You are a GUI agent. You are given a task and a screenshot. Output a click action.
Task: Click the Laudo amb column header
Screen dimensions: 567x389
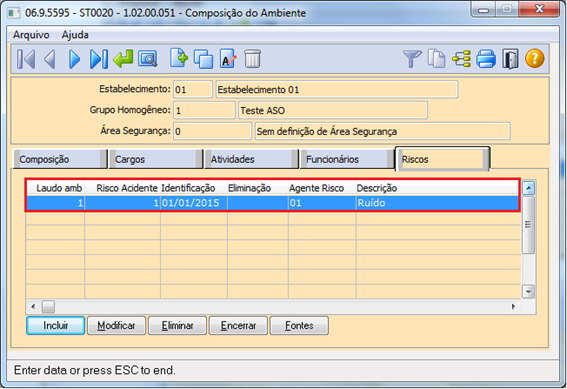[x=55, y=188]
